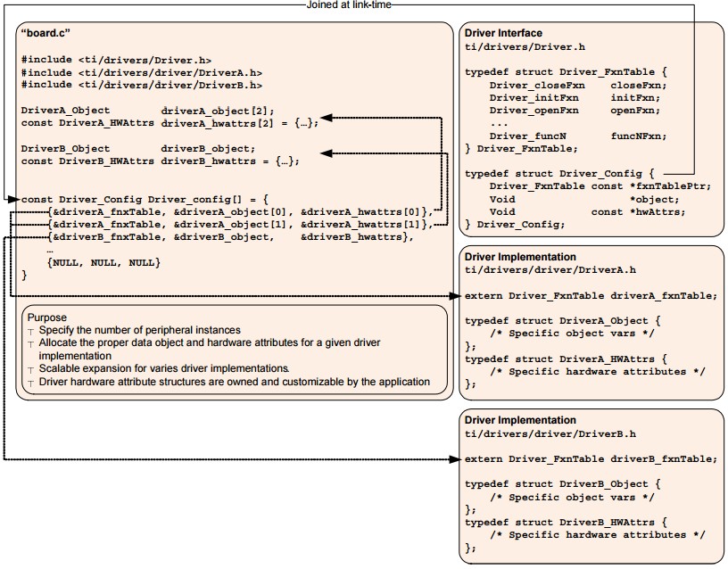Click the &driverA_object[0] array entry
This screenshot has width=728, height=569.
(234, 212)
